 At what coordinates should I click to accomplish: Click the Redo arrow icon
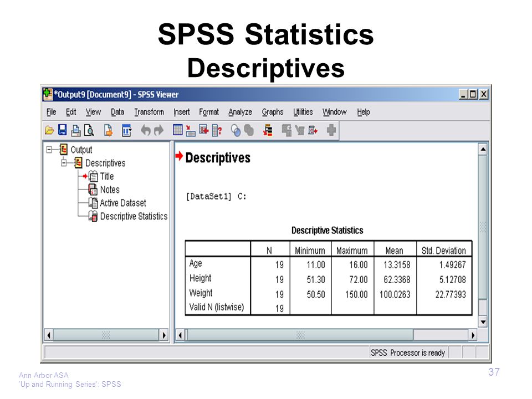click(158, 130)
